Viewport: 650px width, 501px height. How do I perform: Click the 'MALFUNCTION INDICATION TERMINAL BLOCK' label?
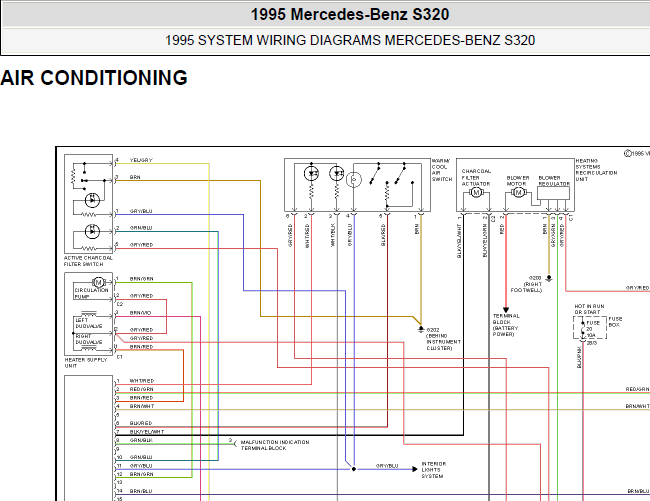275,445
